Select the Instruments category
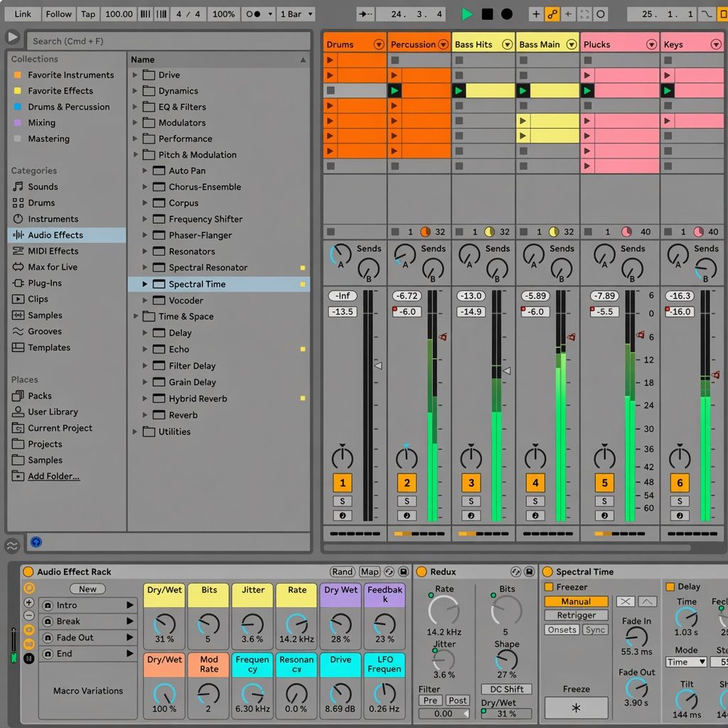Screen dimensions: 728x728 coord(53,219)
